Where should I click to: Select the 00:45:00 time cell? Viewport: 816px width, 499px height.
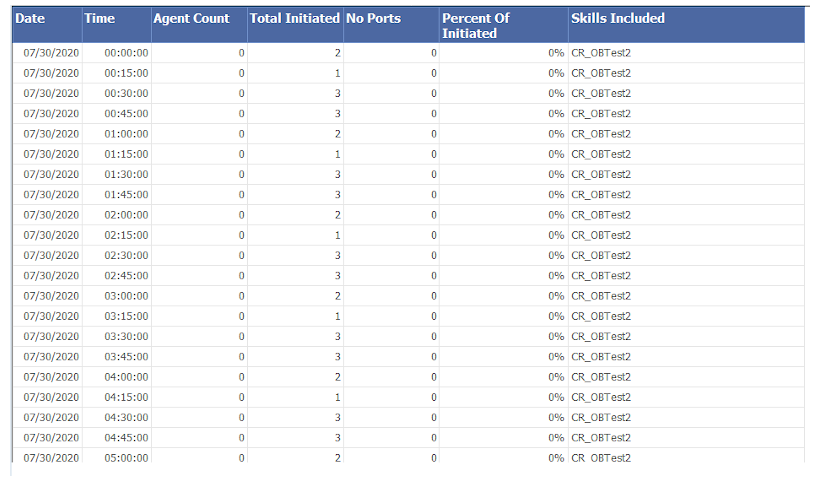point(117,114)
